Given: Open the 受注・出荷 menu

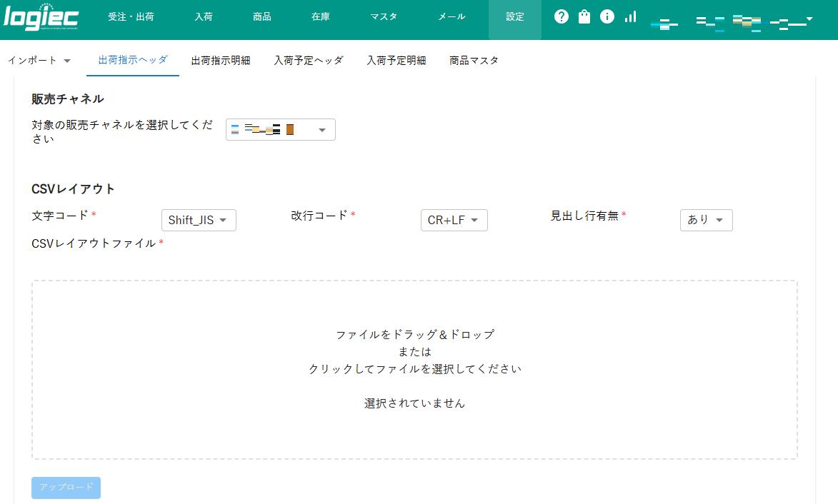Looking at the screenshot, I should [131, 16].
